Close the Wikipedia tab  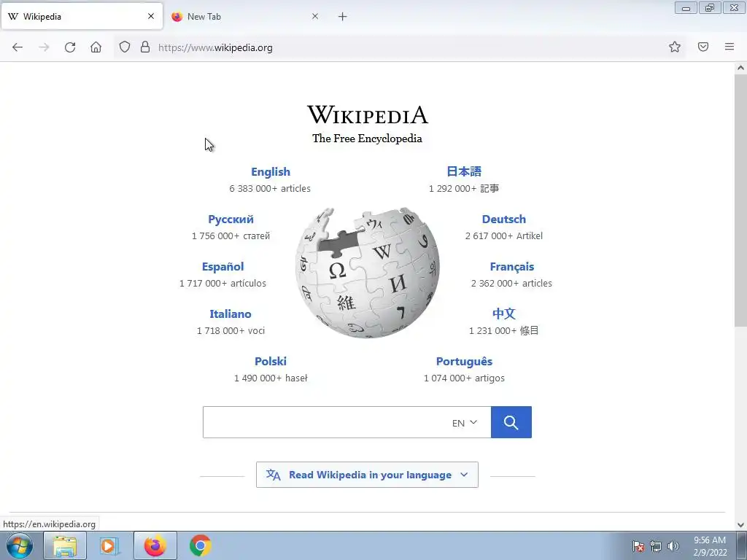point(151,16)
